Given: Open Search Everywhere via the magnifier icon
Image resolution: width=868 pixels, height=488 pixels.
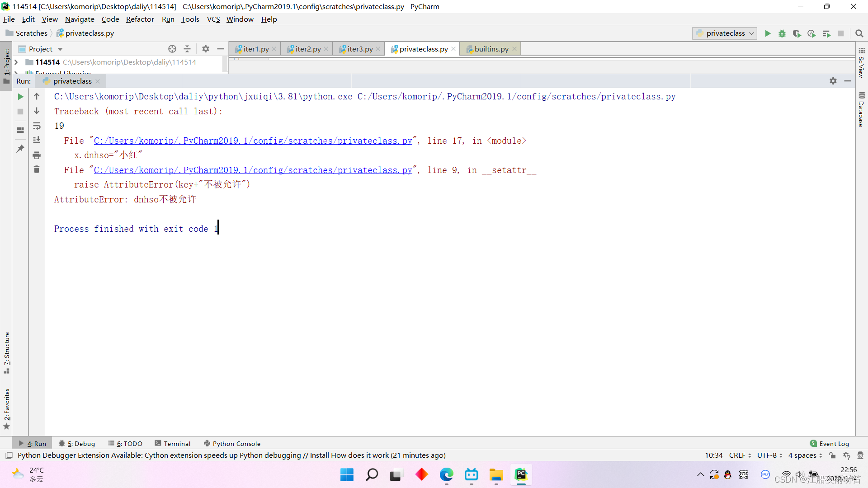Looking at the screenshot, I should tap(859, 33).
